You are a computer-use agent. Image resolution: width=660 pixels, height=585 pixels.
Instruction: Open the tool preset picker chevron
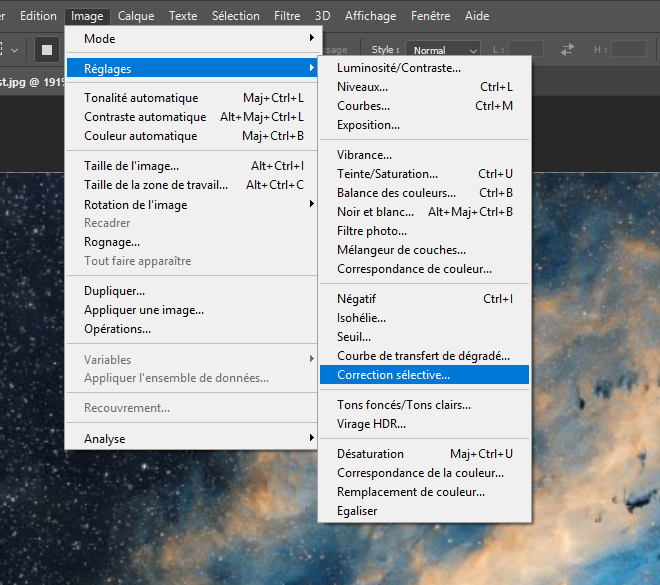click(x=14, y=51)
